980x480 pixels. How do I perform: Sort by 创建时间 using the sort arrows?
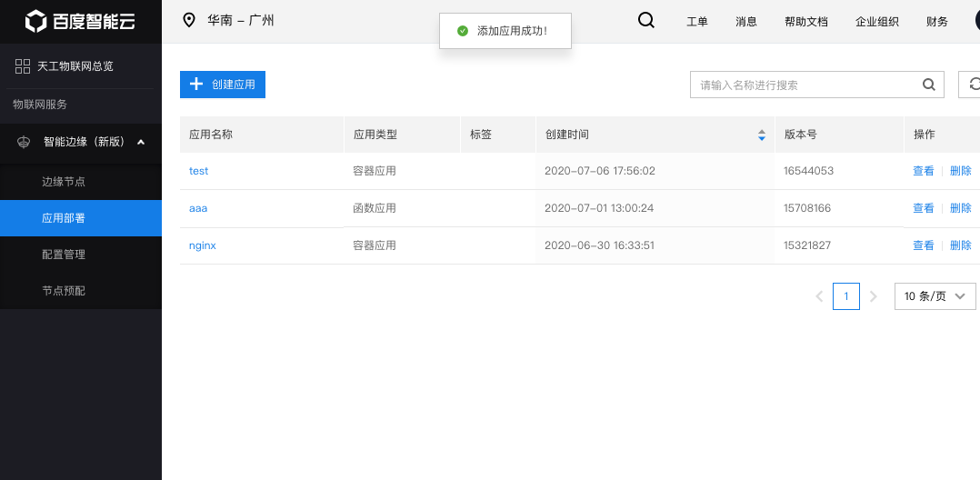click(x=761, y=135)
